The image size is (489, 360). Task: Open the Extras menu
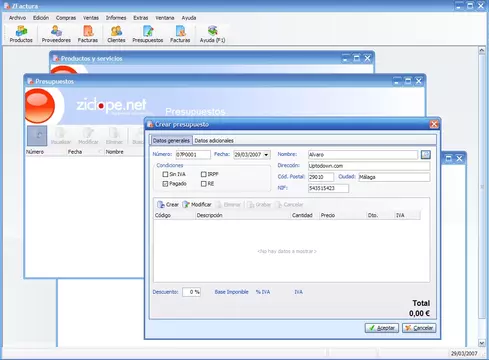pos(141,18)
